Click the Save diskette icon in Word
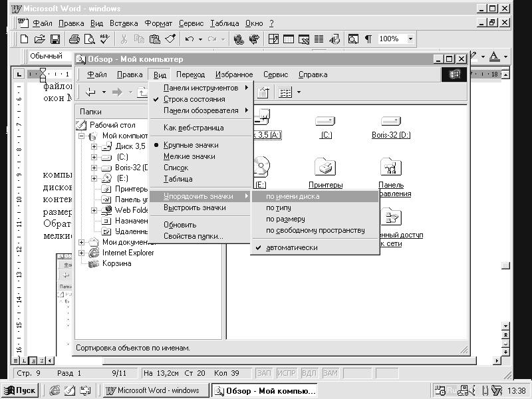This screenshot has width=532, height=399. pos(55,39)
